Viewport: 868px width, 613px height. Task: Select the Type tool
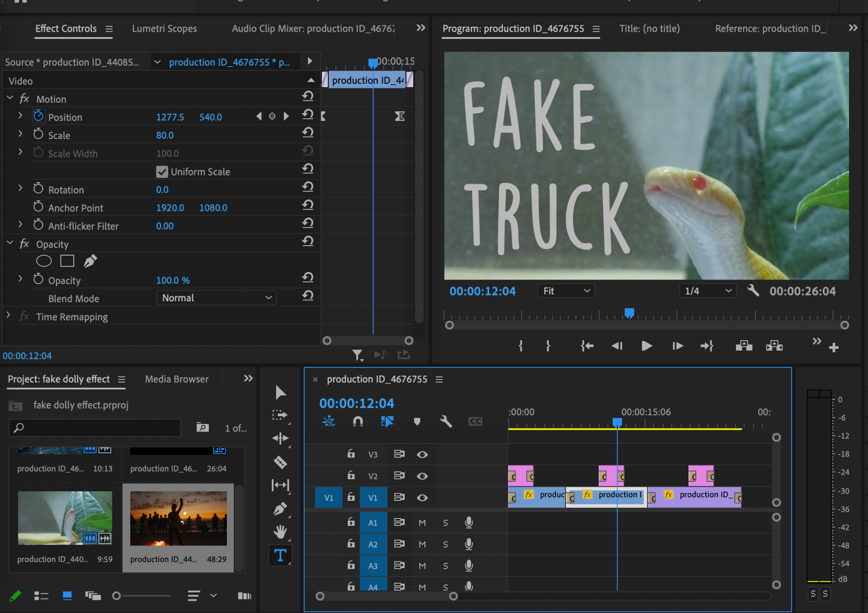click(x=280, y=555)
